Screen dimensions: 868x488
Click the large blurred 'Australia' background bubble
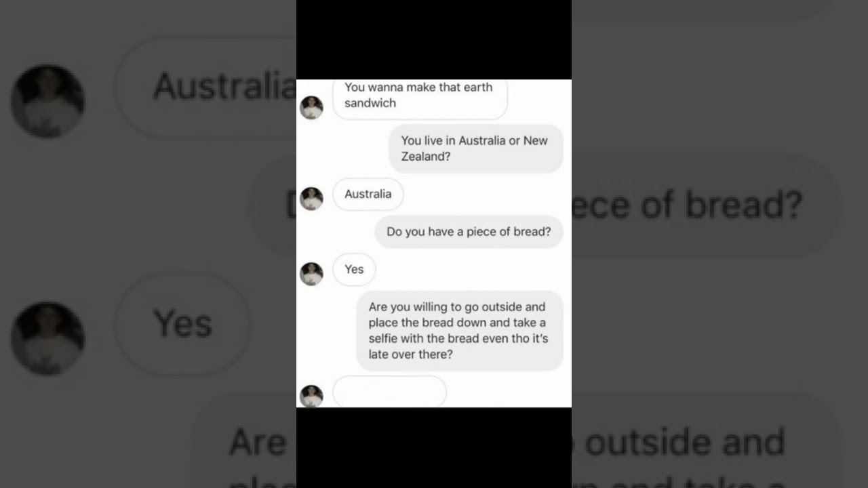pyautogui.click(x=206, y=87)
